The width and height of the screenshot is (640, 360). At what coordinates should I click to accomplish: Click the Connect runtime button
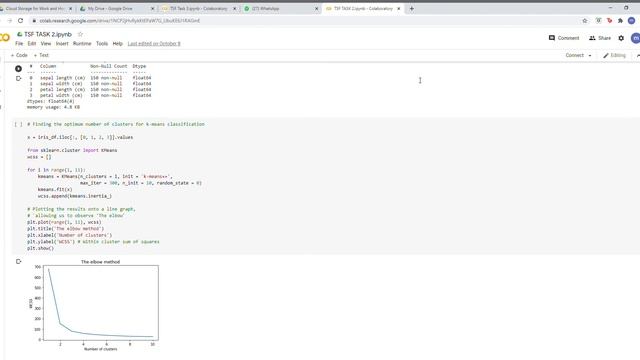[x=575, y=55]
